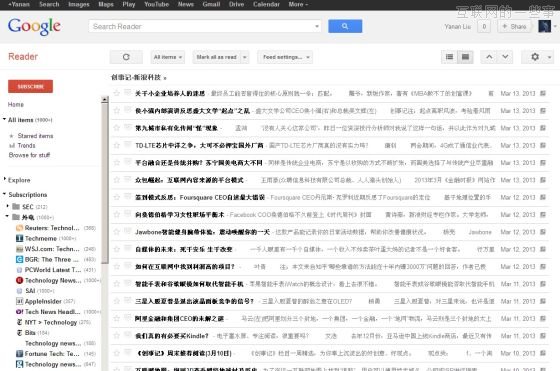Open the BGR feed icon

(x=19, y=259)
